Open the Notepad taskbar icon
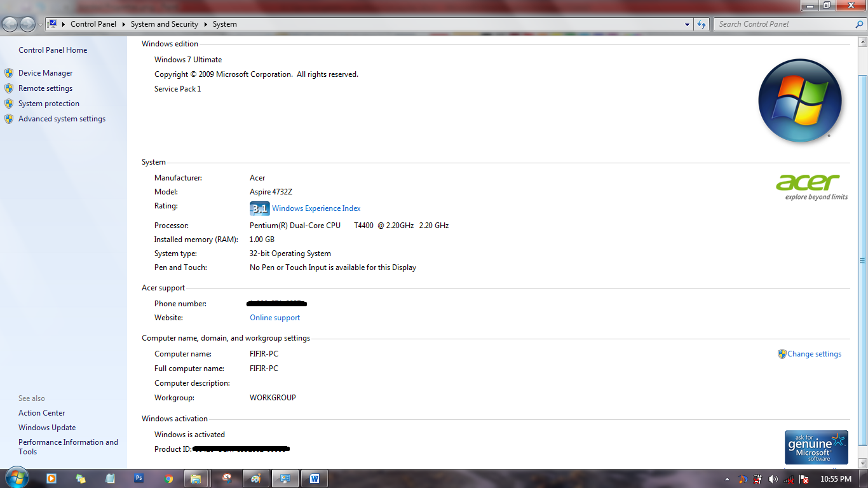The height and width of the screenshot is (488, 868). tap(110, 478)
